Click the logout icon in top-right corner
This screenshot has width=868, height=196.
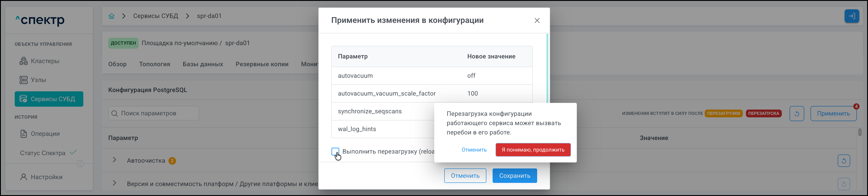point(852,16)
